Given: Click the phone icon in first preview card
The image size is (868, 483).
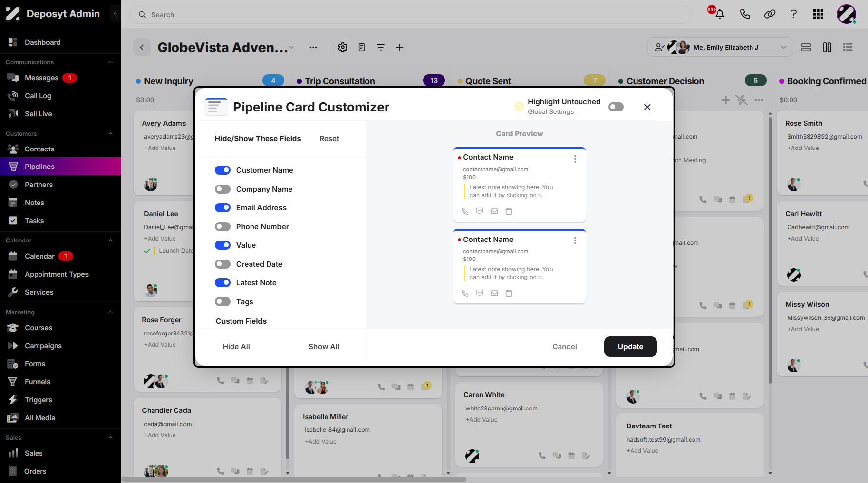Looking at the screenshot, I should tap(465, 211).
